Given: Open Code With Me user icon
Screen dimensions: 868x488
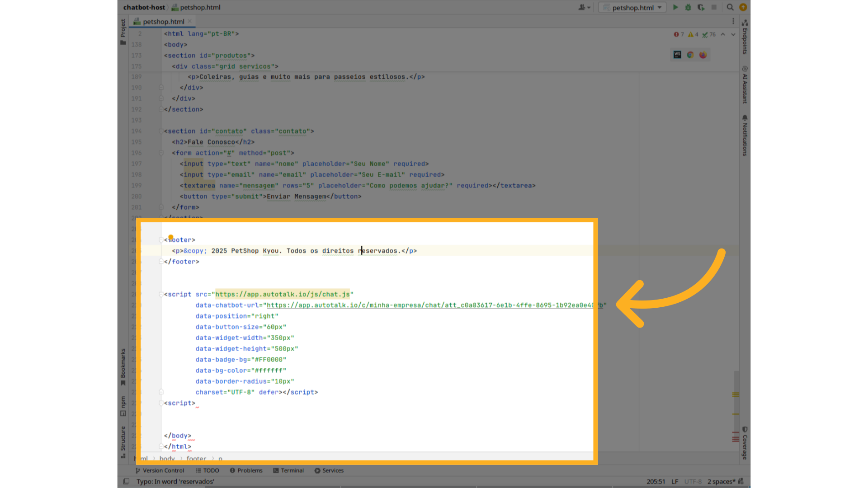Looking at the screenshot, I should coord(584,7).
